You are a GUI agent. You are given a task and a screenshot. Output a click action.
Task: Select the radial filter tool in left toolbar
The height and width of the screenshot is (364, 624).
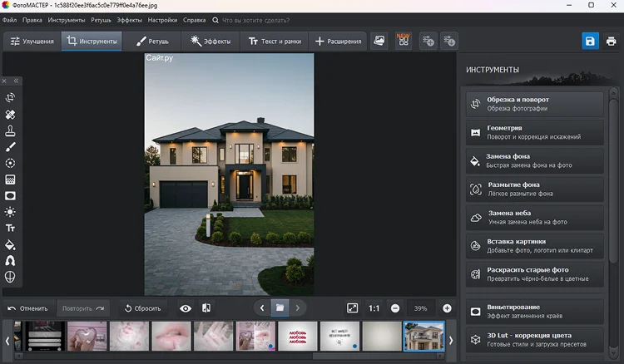(x=10, y=164)
